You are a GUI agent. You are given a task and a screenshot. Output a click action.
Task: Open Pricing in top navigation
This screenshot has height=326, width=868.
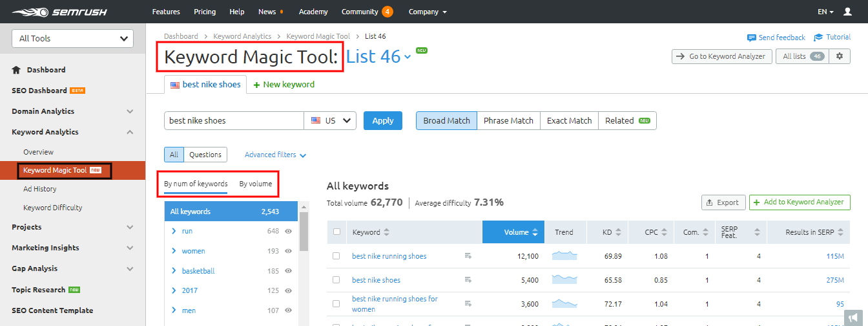coord(205,12)
